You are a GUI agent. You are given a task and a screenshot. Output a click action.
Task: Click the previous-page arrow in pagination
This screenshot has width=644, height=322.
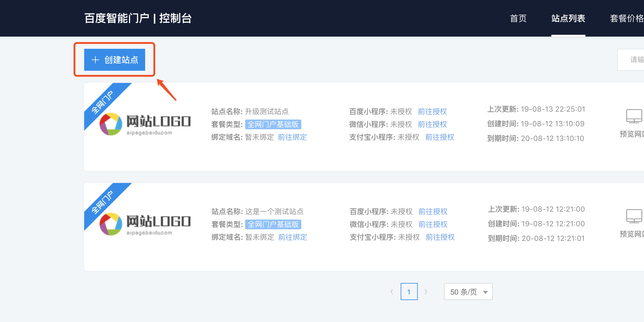point(392,292)
